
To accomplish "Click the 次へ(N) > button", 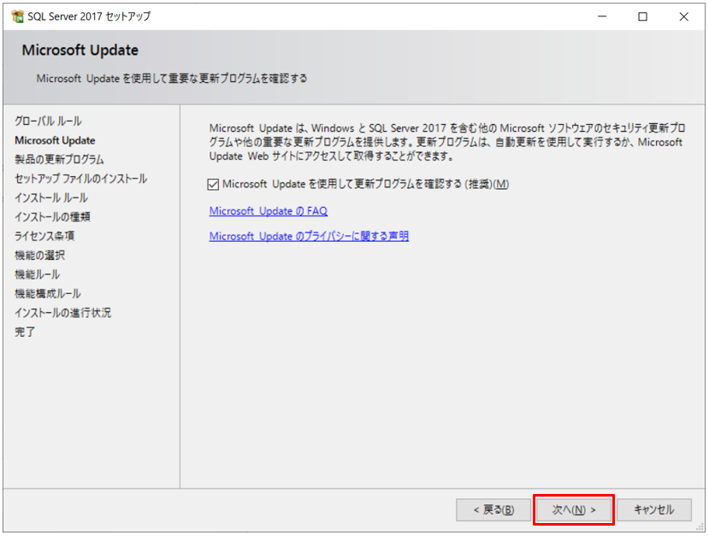I will 573,510.
